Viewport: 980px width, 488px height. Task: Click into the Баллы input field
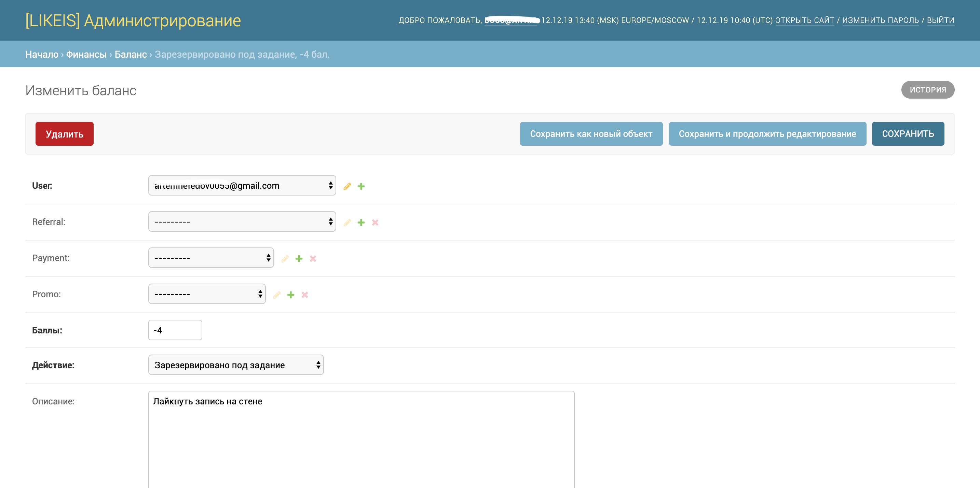coord(175,330)
